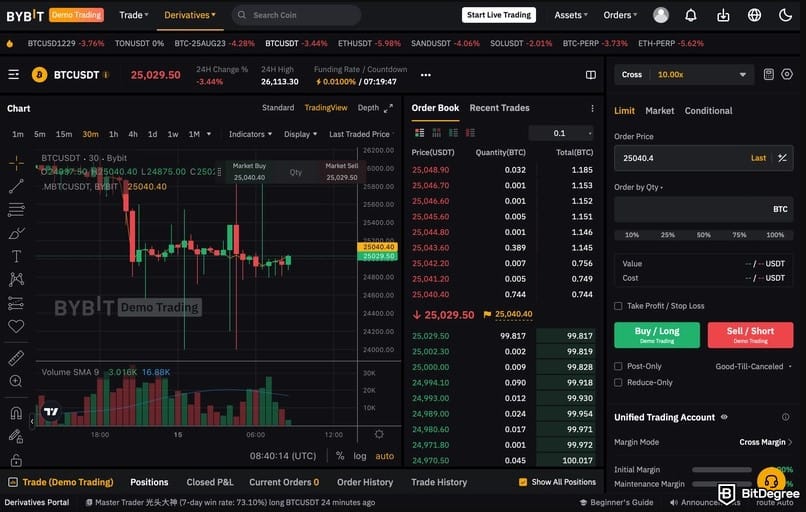The image size is (806, 512).
Task: Toggle log scale on chart
Action: tap(360, 456)
